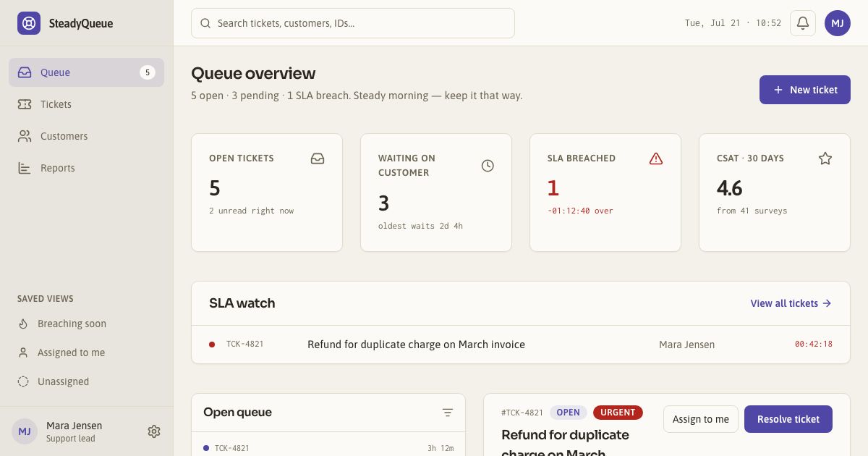The width and height of the screenshot is (868, 456).
Task: Open the Waiting on Customer stat card
Action: (x=436, y=193)
